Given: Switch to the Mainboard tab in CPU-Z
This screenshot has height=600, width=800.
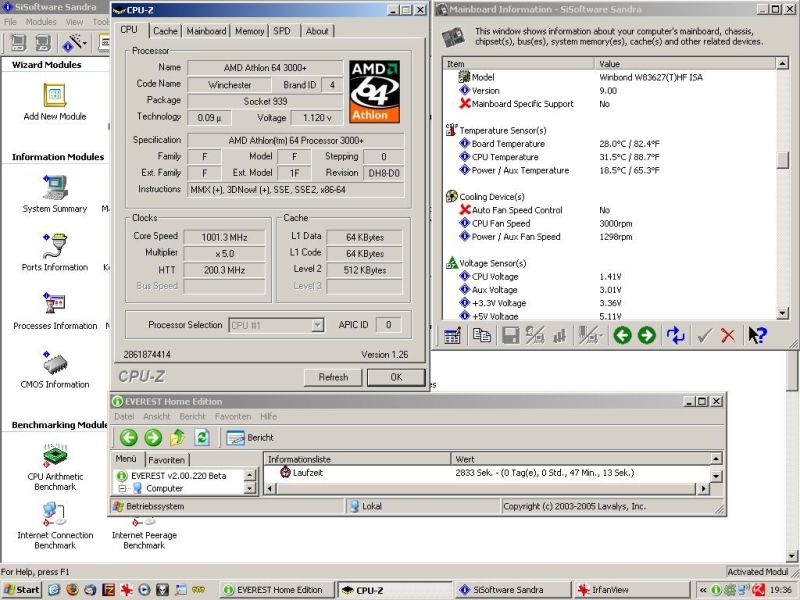Looking at the screenshot, I should click(x=206, y=31).
